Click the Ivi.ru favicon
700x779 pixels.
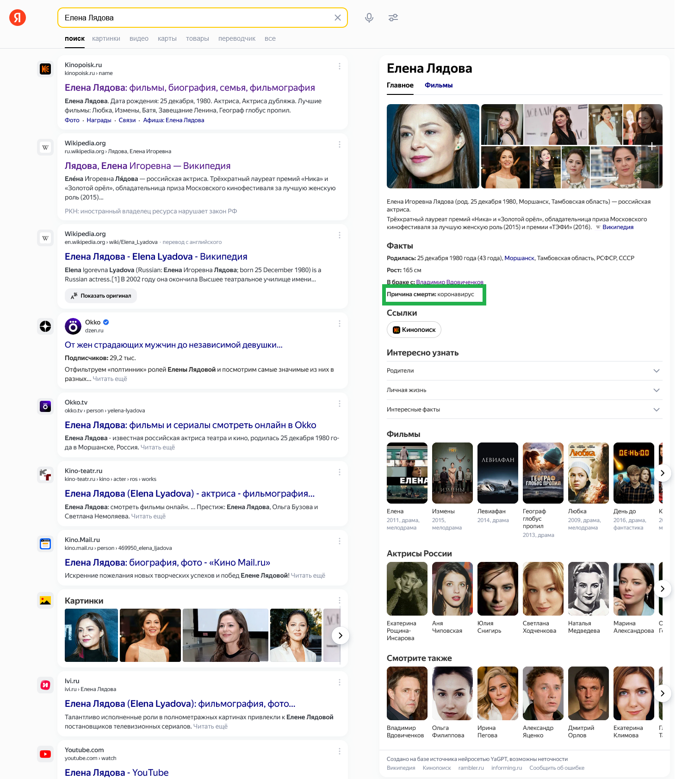click(45, 685)
